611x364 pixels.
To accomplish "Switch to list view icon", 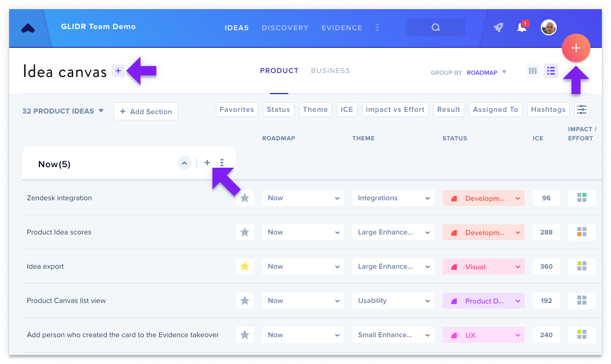I will (551, 71).
